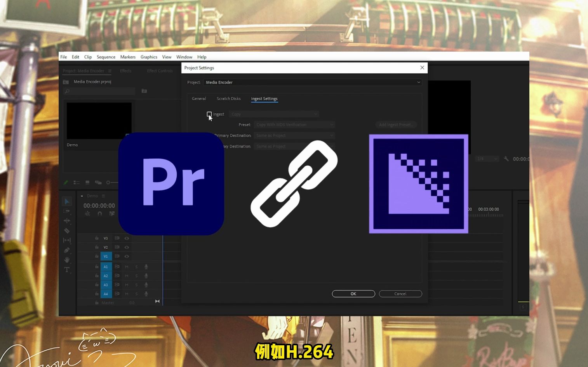Select the Hand tool

point(67,260)
